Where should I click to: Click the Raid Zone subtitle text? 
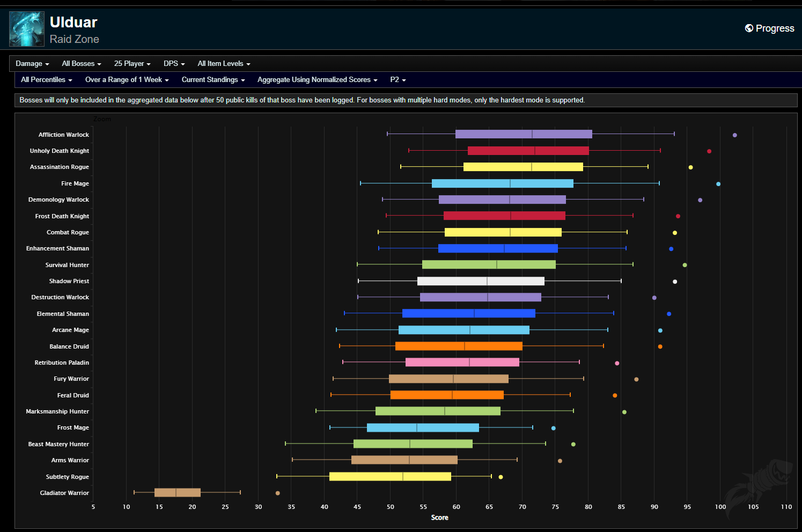[x=75, y=39]
